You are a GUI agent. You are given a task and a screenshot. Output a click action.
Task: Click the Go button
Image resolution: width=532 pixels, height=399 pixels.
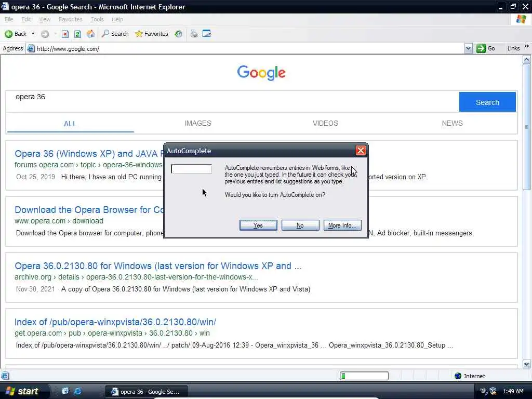[x=486, y=48]
